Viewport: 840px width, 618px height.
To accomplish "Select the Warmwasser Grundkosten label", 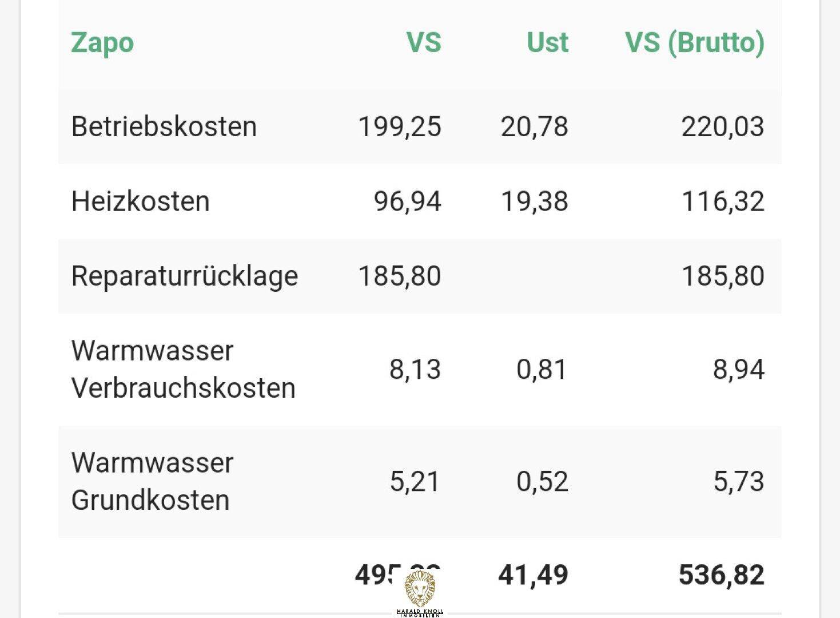I will tap(152, 481).
